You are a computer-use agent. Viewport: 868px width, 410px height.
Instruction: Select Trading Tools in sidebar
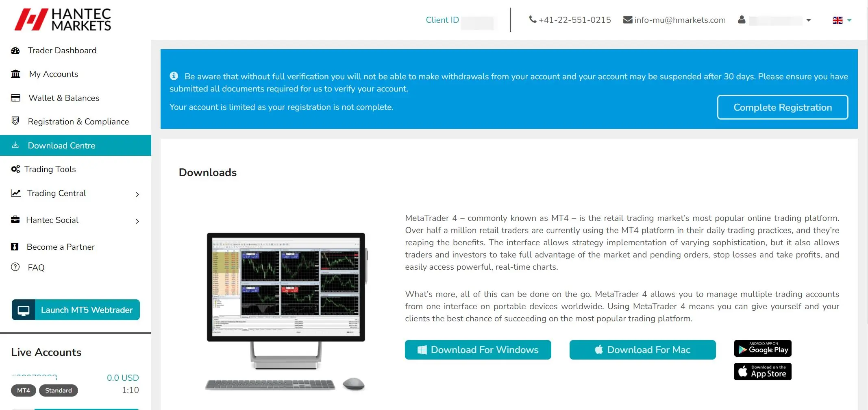(76, 169)
